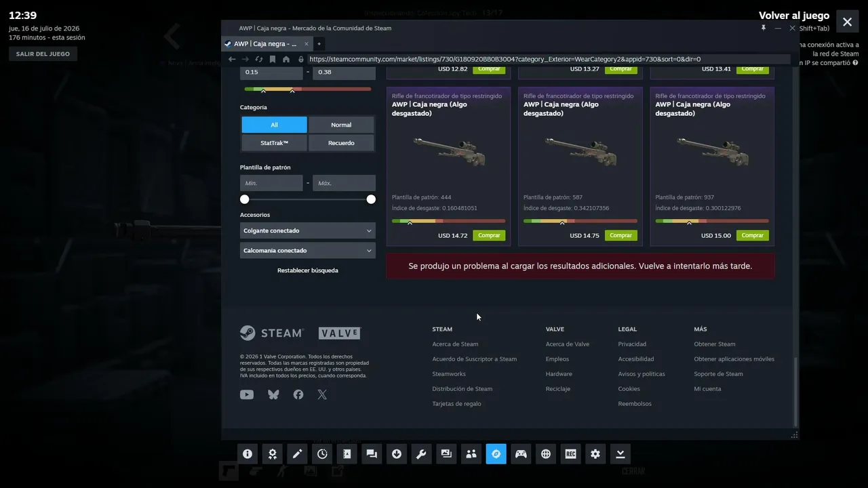Click the Valve logo in the footer
The width and height of the screenshot is (868, 488).
pyautogui.click(x=340, y=333)
